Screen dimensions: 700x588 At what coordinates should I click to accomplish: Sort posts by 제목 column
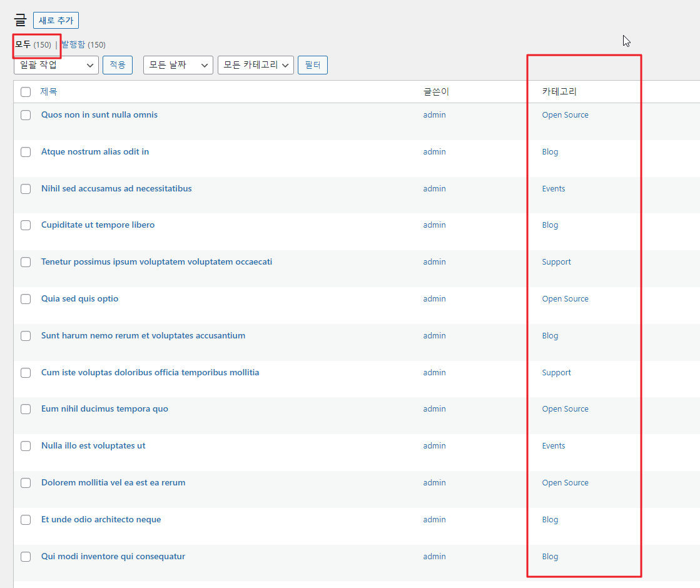tap(49, 91)
